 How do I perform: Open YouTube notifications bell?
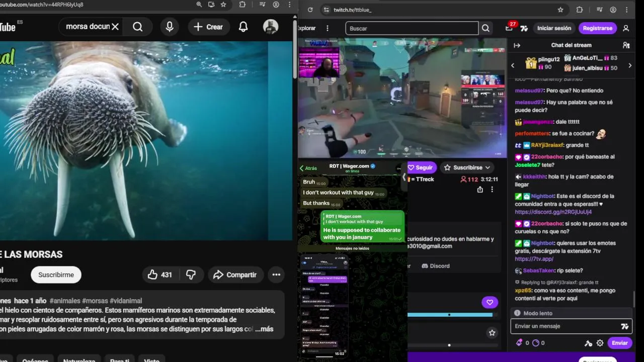click(x=243, y=27)
